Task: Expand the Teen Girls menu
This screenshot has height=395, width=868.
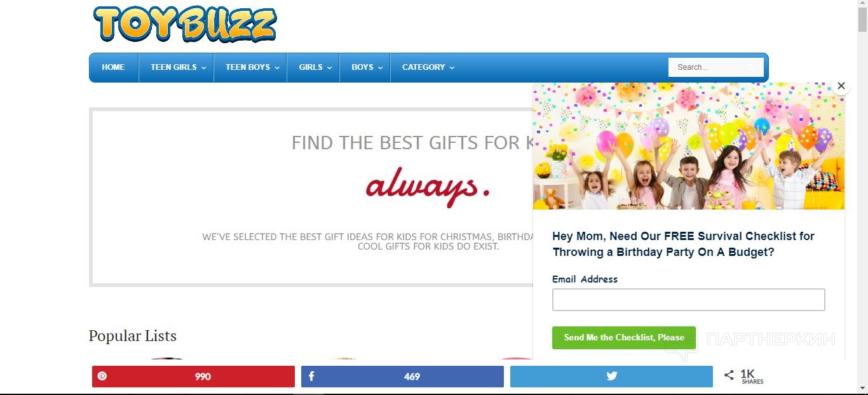Action: point(177,67)
